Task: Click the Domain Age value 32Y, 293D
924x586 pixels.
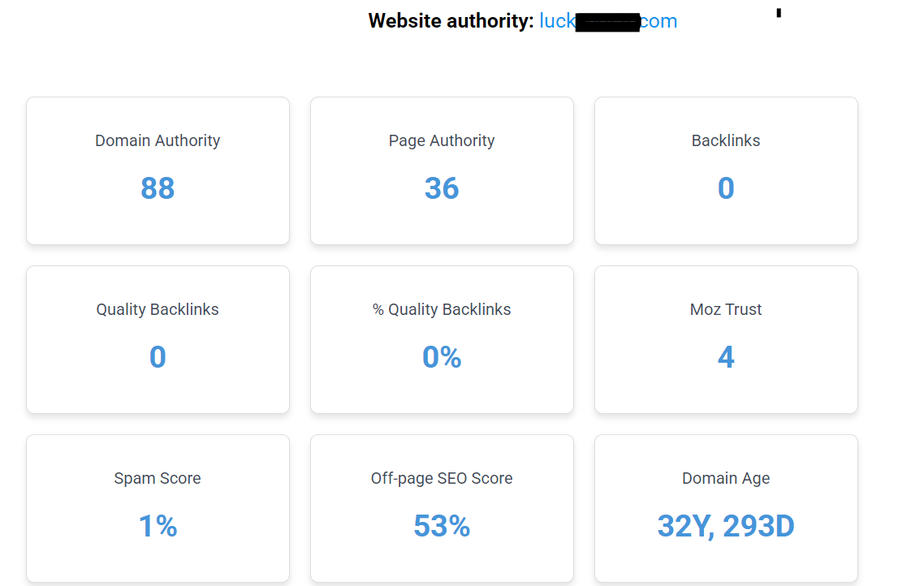Action: tap(726, 526)
